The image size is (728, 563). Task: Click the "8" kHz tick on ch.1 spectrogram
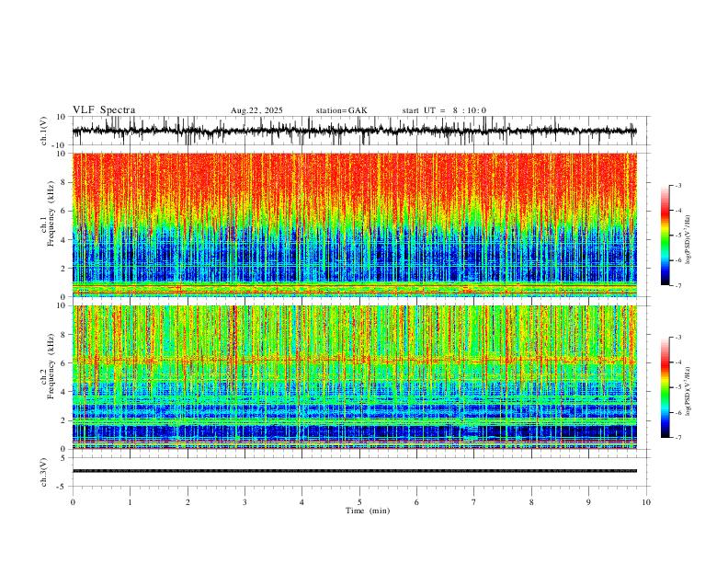[63, 182]
